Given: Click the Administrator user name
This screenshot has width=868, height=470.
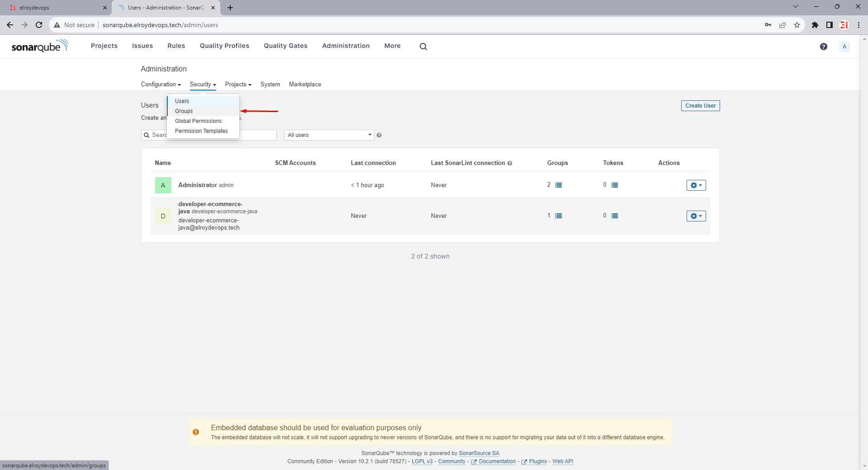Looking at the screenshot, I should coord(198,185).
